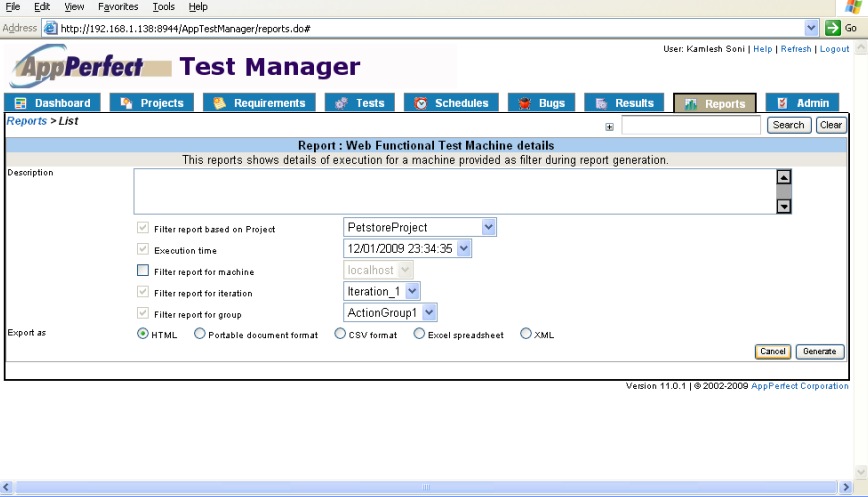The width and height of the screenshot is (868, 497).
Task: Click the Help link near user name
Action: pos(762,49)
